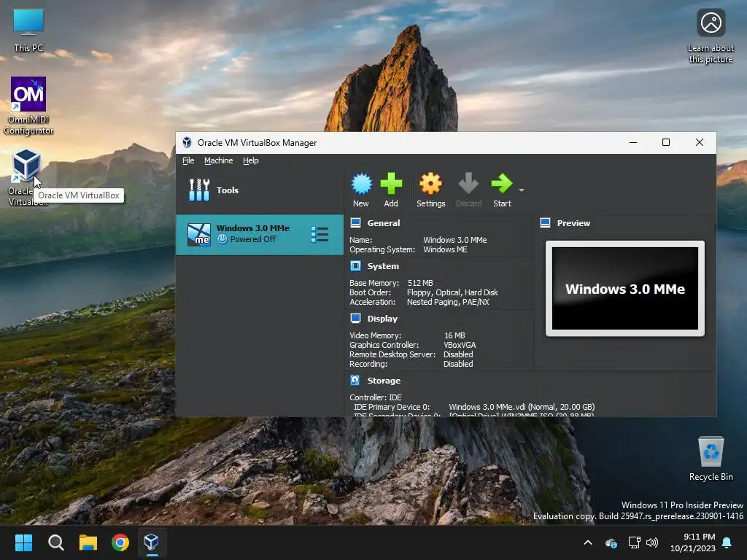
Task: Click the Learn about this picture icon
Action: click(711, 36)
